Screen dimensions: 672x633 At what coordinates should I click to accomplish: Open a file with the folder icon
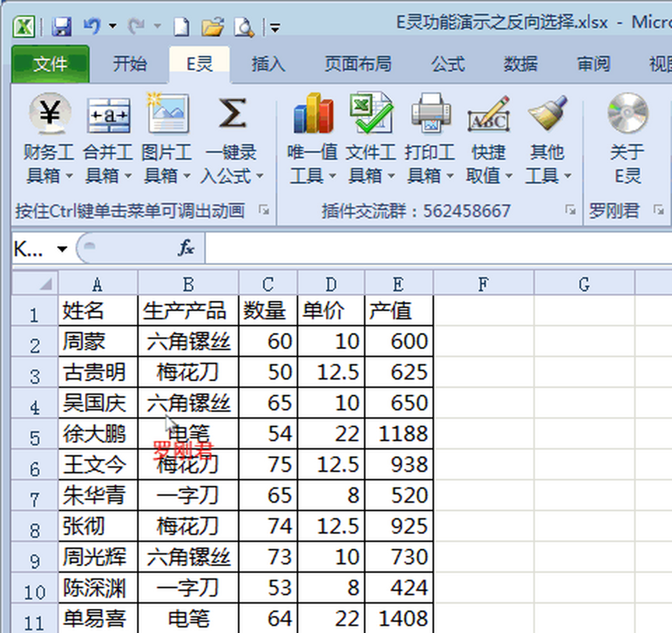pos(213,27)
